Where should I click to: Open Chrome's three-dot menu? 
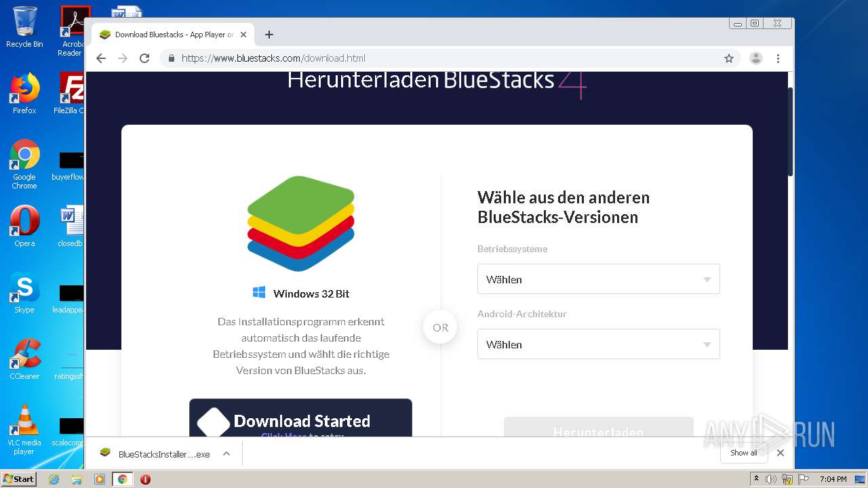tap(778, 58)
